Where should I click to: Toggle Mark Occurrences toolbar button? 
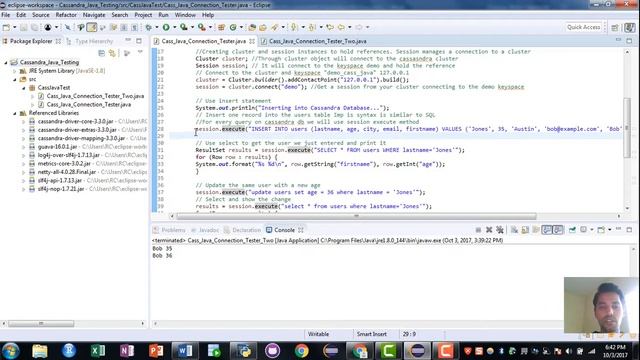[x=92, y=27]
